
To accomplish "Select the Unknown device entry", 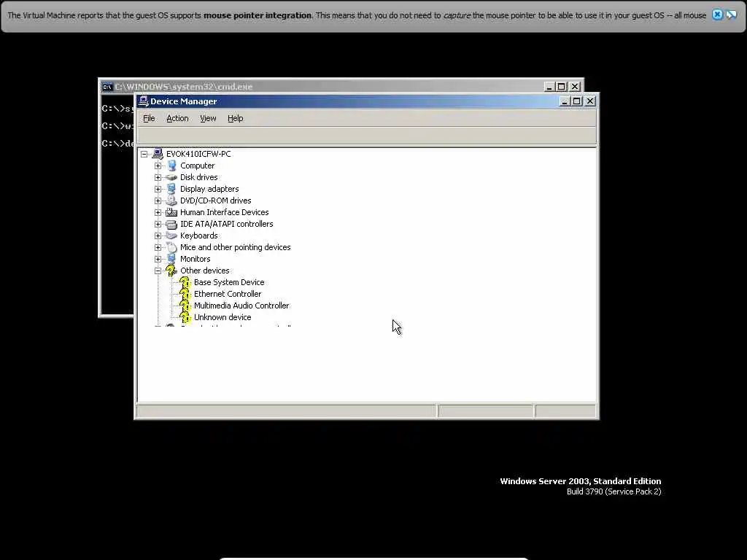I will pyautogui.click(x=222, y=317).
